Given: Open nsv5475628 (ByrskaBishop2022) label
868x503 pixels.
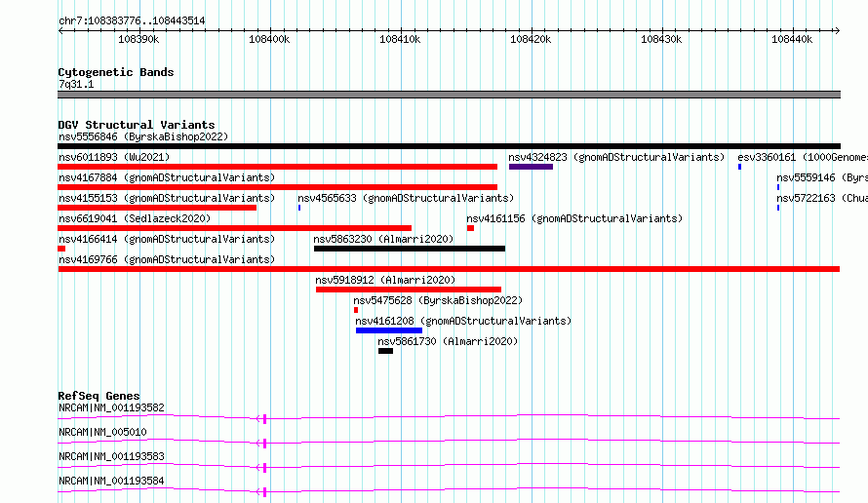Looking at the screenshot, I should pyautogui.click(x=439, y=300).
